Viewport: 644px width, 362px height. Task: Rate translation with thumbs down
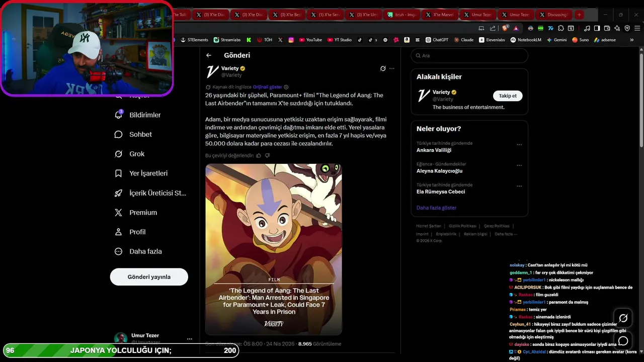267,155
